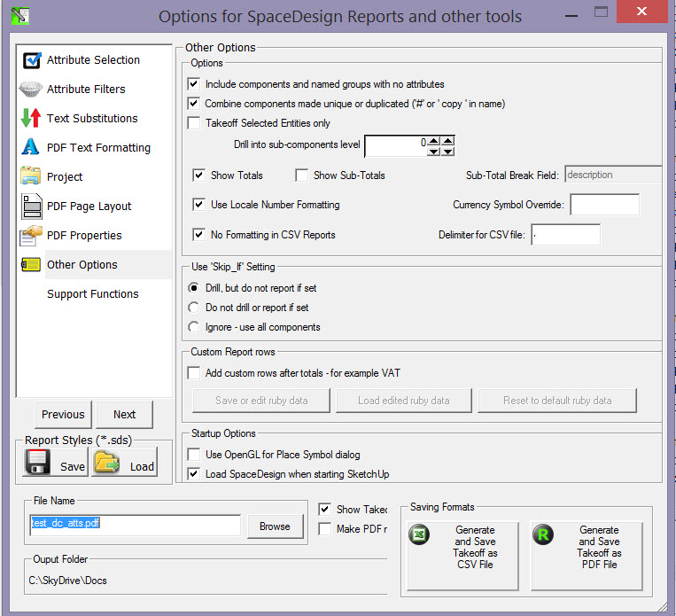Toggle No Formatting in CSV Reports
This screenshot has height=616, width=676.
[198, 235]
